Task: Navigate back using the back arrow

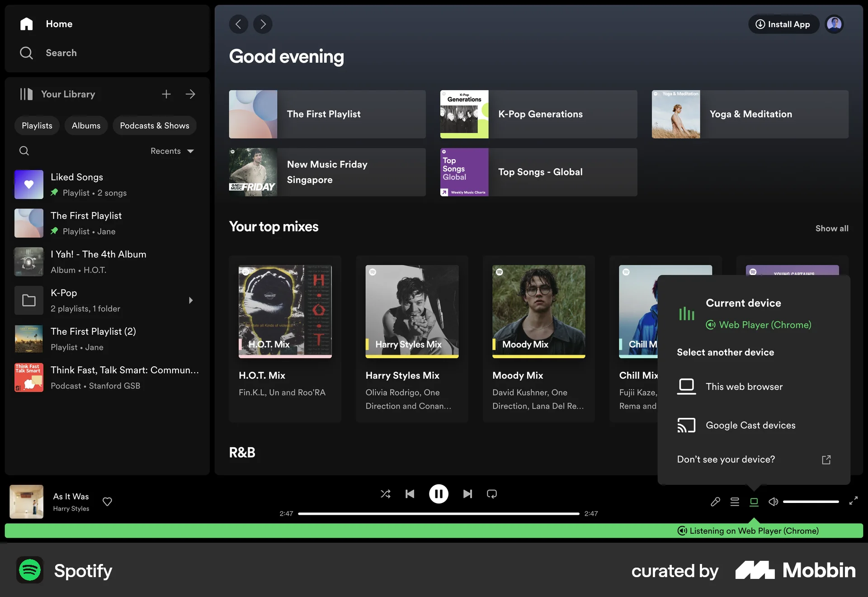Action: [x=239, y=24]
